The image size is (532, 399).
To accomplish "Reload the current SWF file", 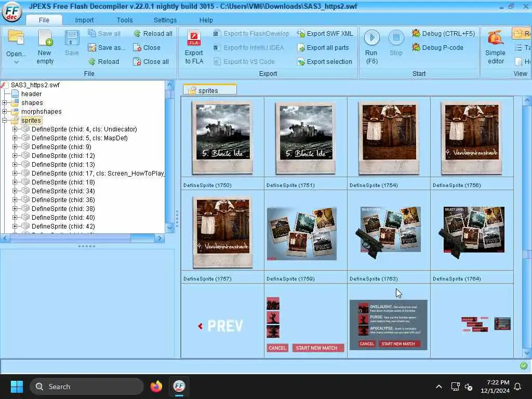I will coord(104,61).
